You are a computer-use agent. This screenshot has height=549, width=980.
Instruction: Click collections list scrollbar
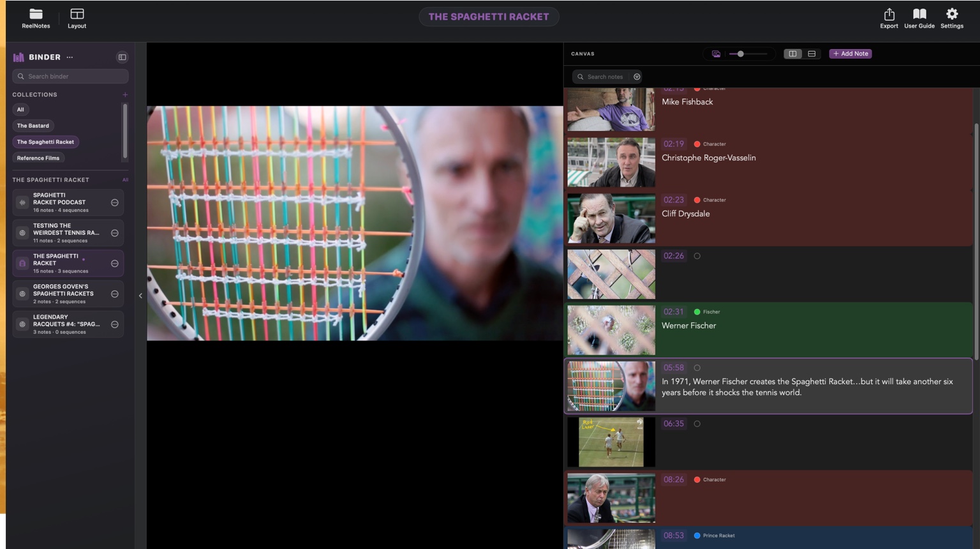coord(125,131)
